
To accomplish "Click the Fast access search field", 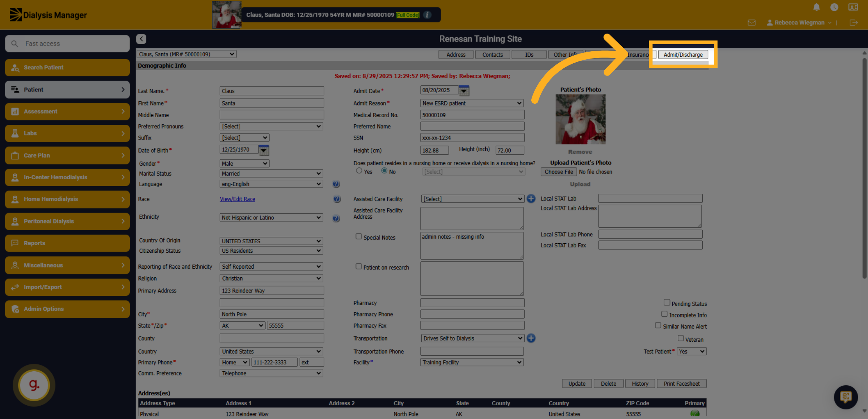I will 68,44.
